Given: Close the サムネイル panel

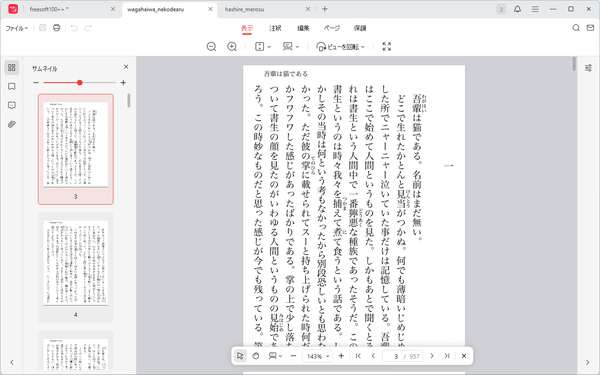Looking at the screenshot, I should [126, 67].
